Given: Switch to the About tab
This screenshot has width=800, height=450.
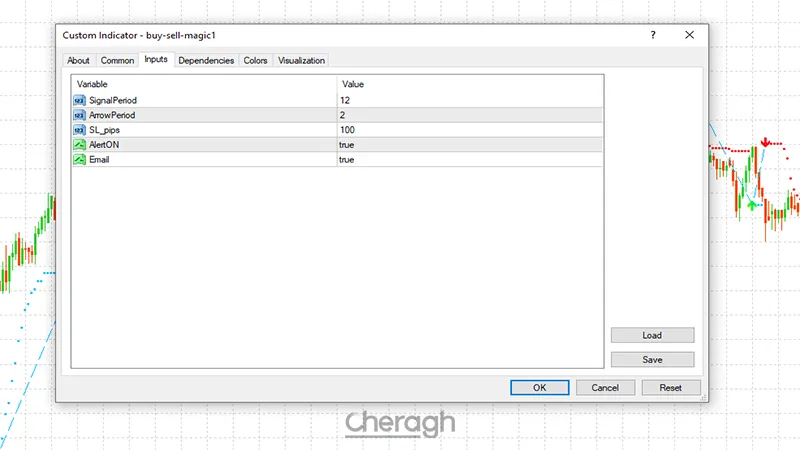Looking at the screenshot, I should click(x=78, y=61).
